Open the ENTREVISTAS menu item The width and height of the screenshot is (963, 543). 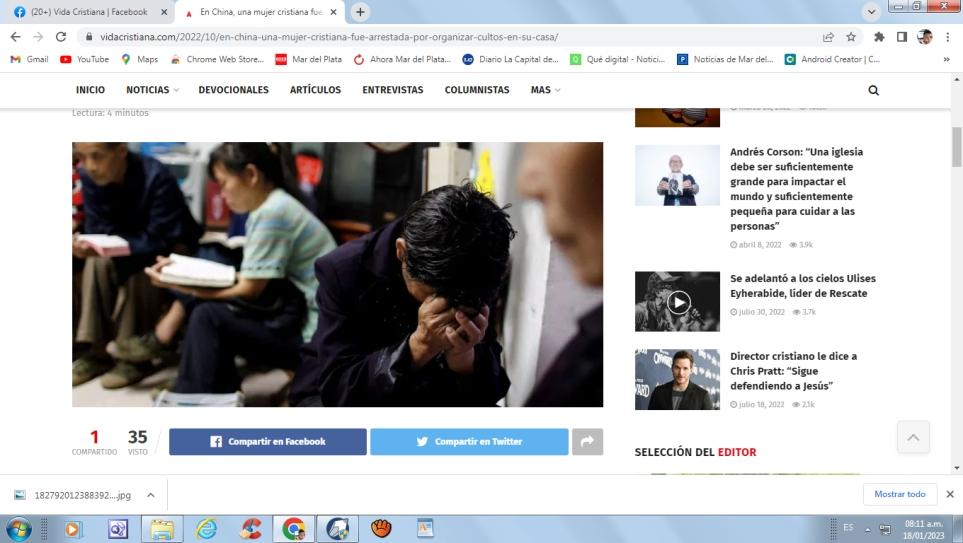pyautogui.click(x=392, y=90)
